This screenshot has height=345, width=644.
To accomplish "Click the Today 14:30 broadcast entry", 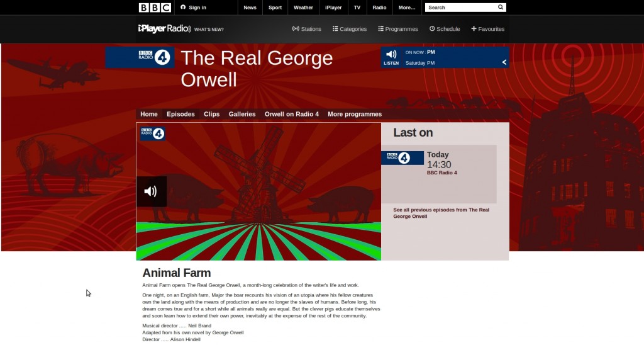I will click(439, 174).
